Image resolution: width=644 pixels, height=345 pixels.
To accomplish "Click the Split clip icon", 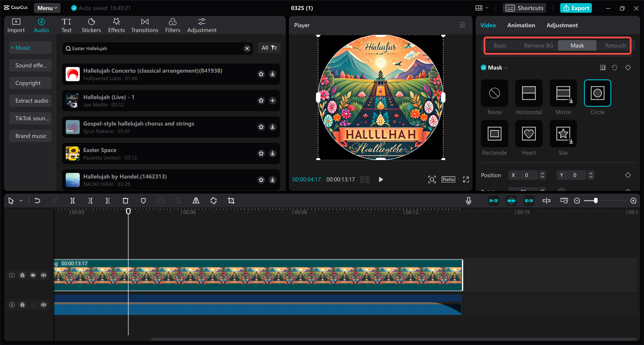I will [x=72, y=200].
